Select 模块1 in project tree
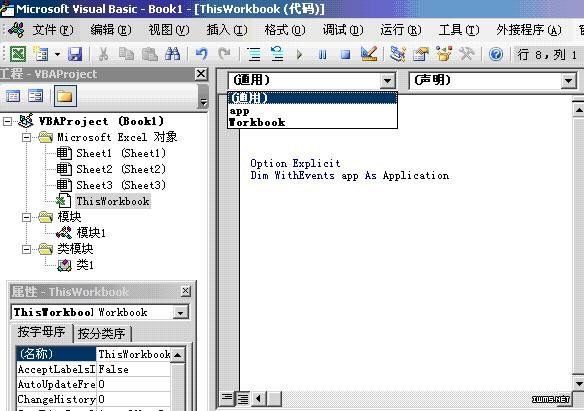The image size is (584, 411). 91,233
